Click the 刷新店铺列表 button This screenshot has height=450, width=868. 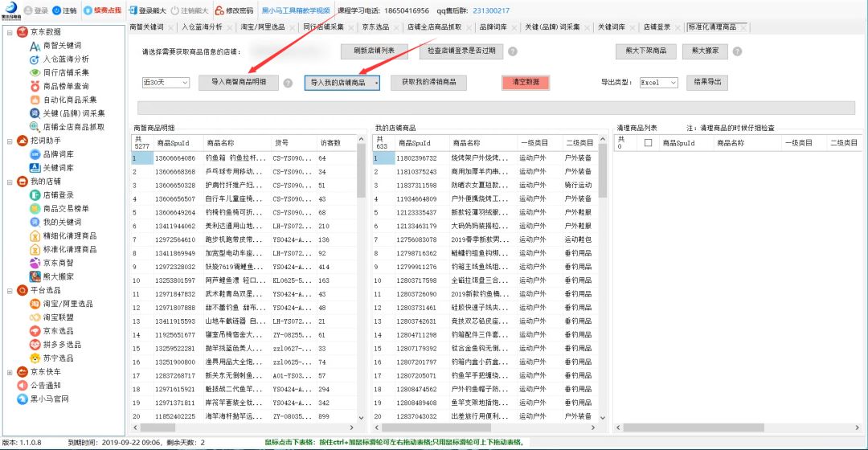tap(374, 51)
